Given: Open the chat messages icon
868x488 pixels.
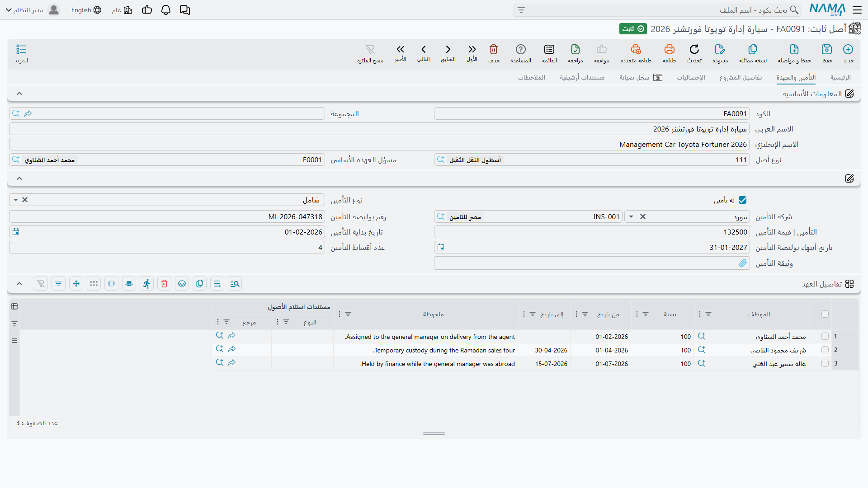Looking at the screenshot, I should point(185,10).
